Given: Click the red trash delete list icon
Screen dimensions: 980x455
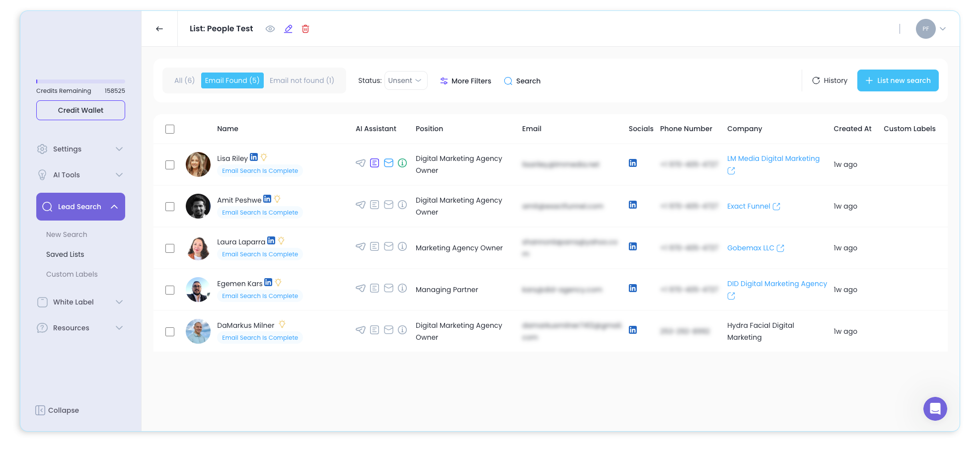Looking at the screenshot, I should (305, 29).
